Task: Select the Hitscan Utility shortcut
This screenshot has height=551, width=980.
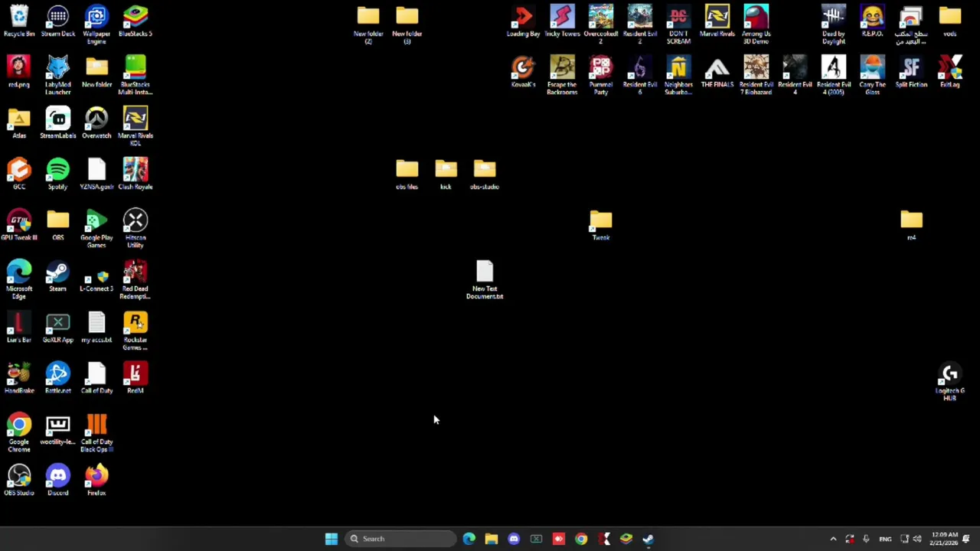Action: coord(136,228)
